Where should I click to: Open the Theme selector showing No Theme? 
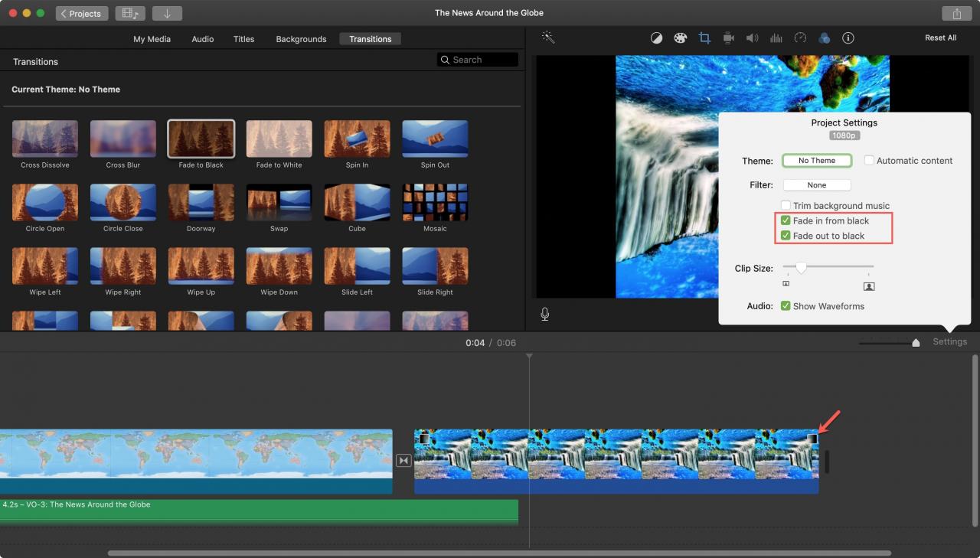click(x=817, y=161)
